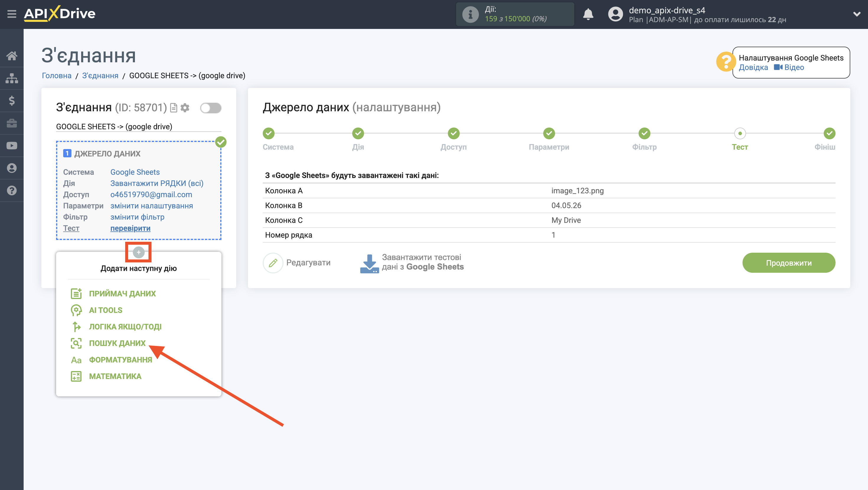Click the o46519790@gmail.com access link
Image resolution: width=868 pixels, height=490 pixels.
tap(151, 195)
